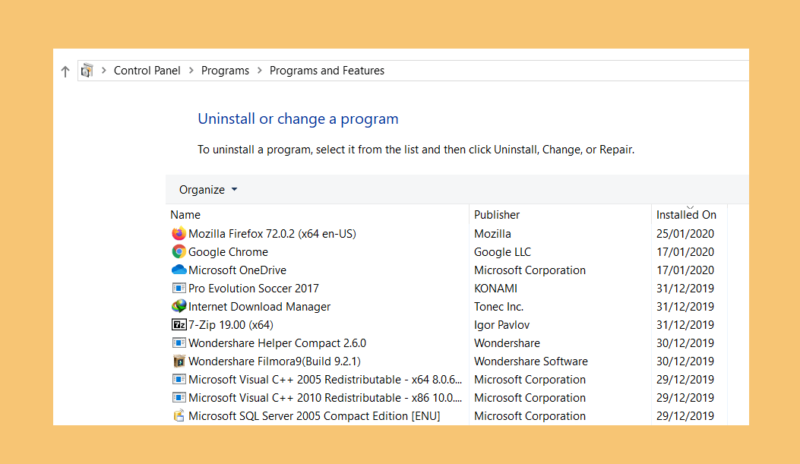Sort list by Publisher column header
Screen dimensions: 800x464
point(496,215)
